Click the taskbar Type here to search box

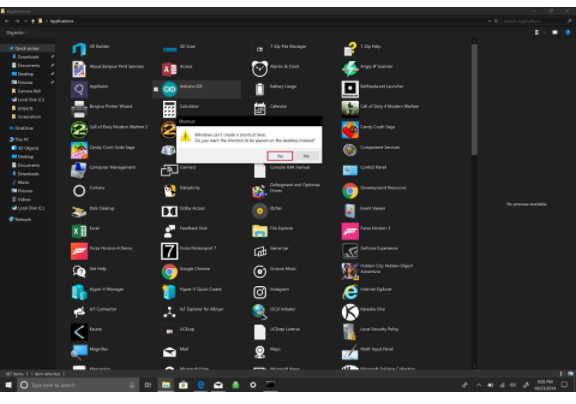tap(78, 385)
